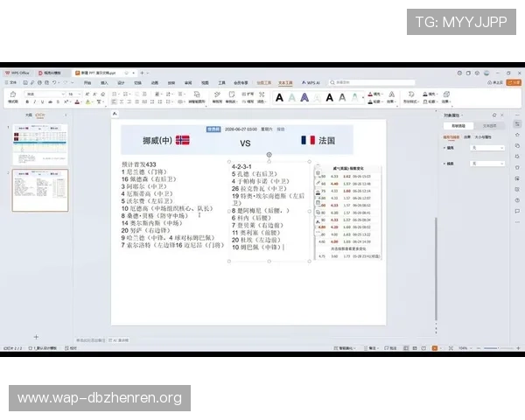
Task: Switch to the 形状选项 tab in properties panel
Action: coord(458,126)
